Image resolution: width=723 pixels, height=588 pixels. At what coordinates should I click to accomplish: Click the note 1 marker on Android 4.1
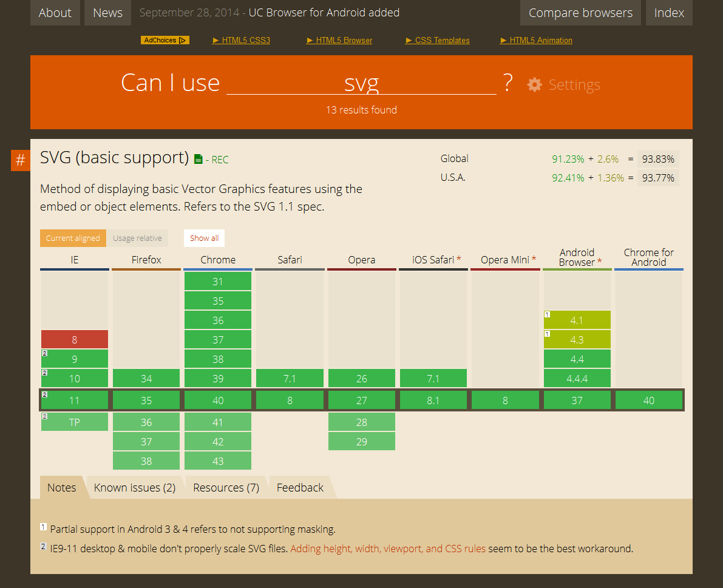click(x=548, y=315)
